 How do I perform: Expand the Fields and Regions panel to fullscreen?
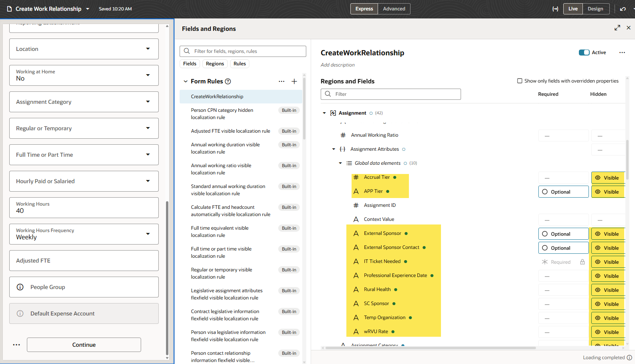pyautogui.click(x=617, y=28)
